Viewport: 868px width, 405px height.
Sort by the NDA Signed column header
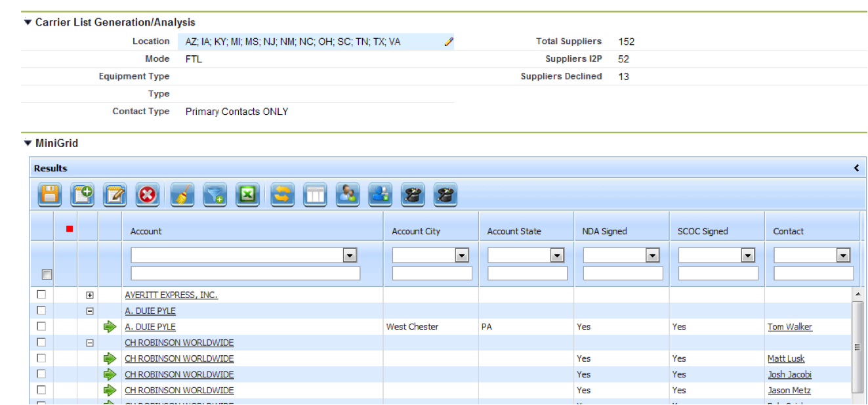604,231
